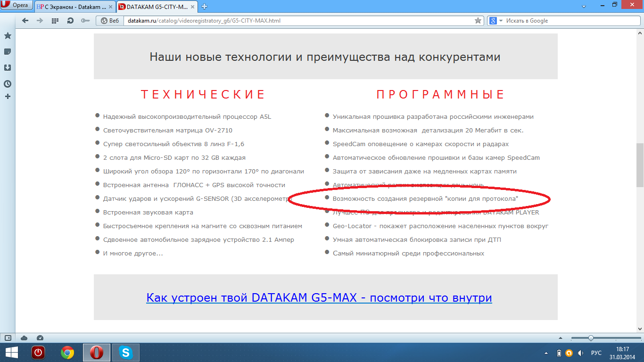
Task: Click the 'ПРОГРАММНЫЕ' heading
Action: click(x=440, y=94)
